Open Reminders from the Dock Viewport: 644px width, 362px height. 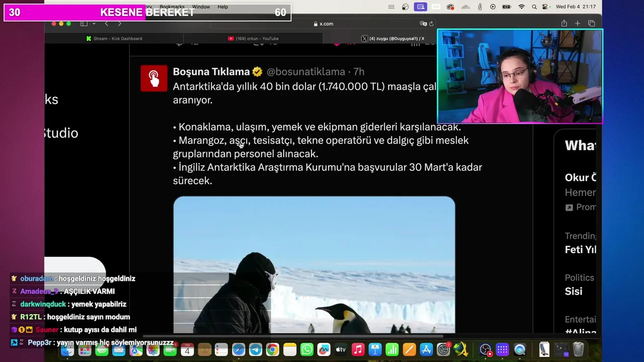point(221,349)
